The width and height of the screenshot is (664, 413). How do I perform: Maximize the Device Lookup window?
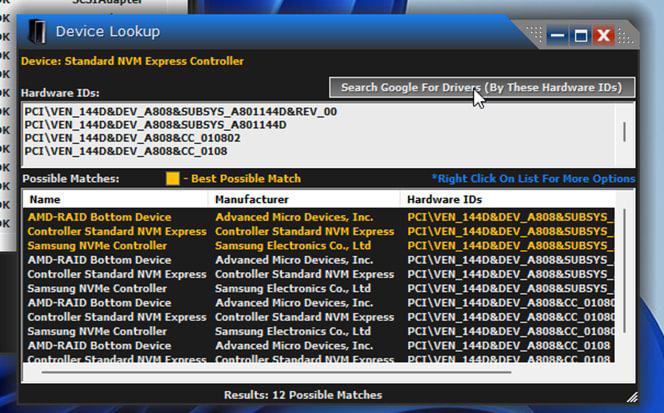pyautogui.click(x=581, y=36)
